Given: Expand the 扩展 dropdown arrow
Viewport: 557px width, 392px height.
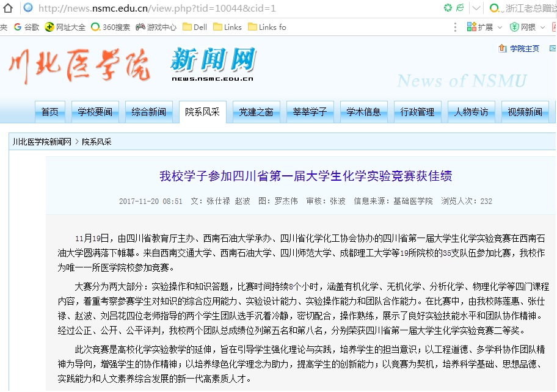Looking at the screenshot, I should [x=500, y=27].
